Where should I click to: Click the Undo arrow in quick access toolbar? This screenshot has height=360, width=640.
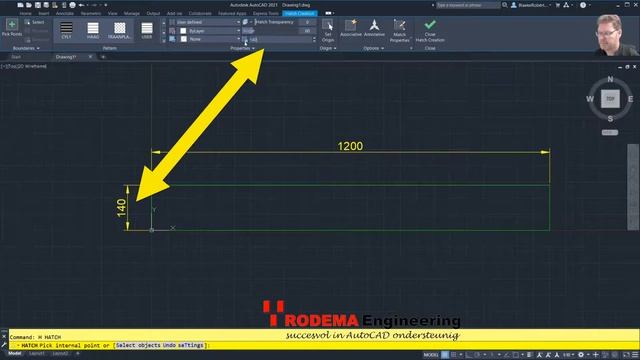point(81,5)
